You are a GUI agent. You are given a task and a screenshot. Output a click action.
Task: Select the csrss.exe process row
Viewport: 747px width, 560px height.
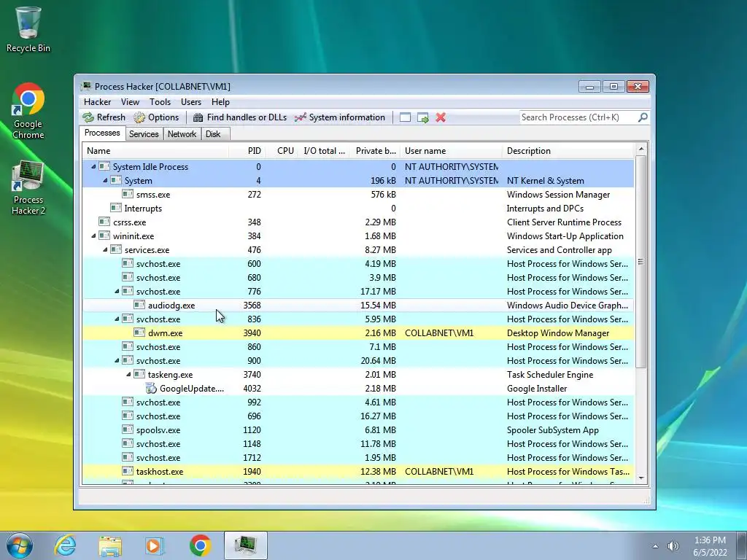click(358, 222)
